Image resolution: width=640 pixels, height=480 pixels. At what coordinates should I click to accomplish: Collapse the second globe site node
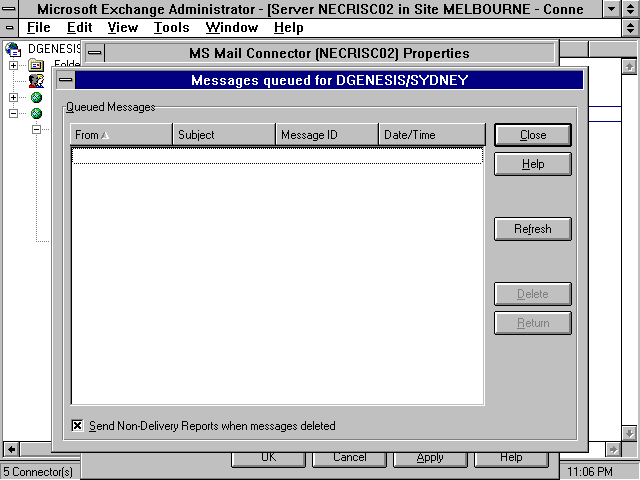13,113
